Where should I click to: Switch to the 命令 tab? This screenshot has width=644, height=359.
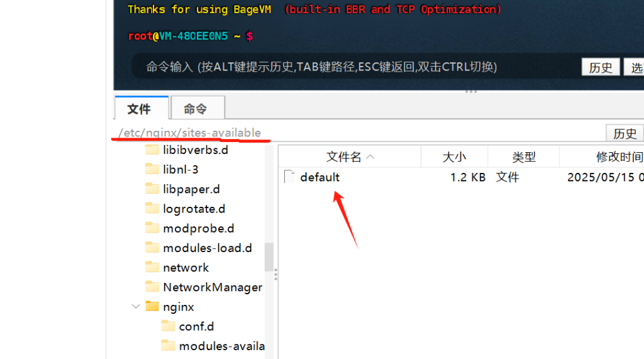[197, 108]
